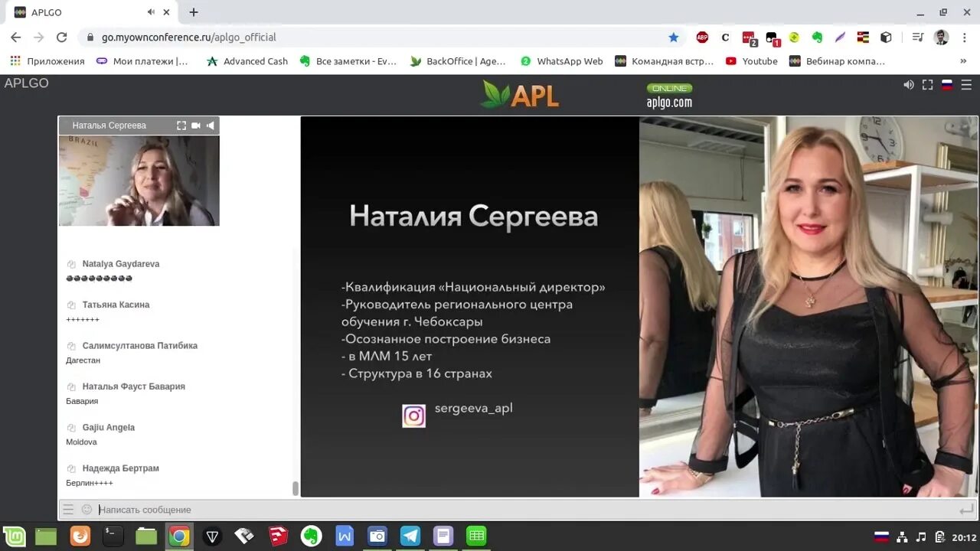Screen dimensions: 980x551
Task: Click the icon beside Надежда Бертрам
Action: (x=71, y=468)
